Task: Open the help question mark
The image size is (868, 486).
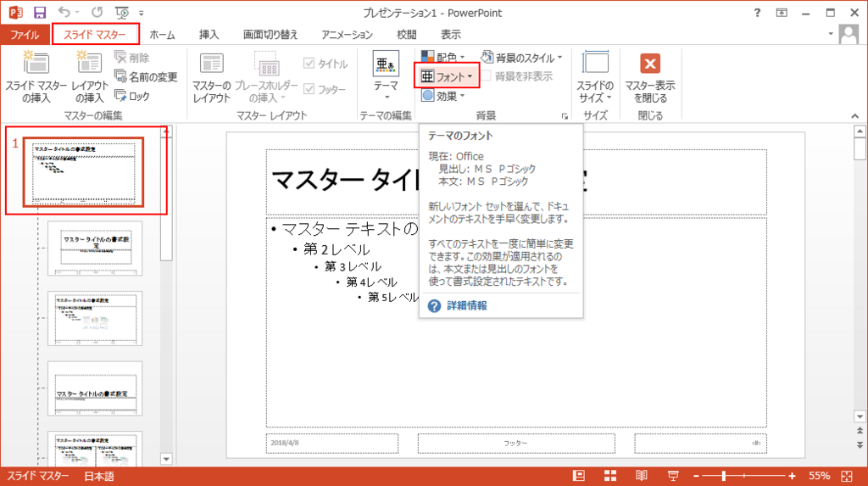Action: [x=757, y=13]
